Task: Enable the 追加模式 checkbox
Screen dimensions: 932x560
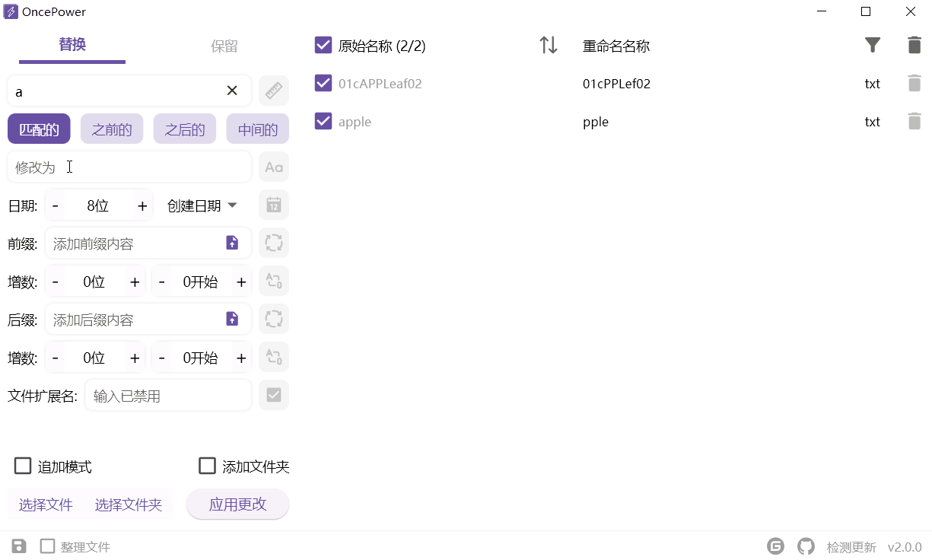Action: pos(23,466)
